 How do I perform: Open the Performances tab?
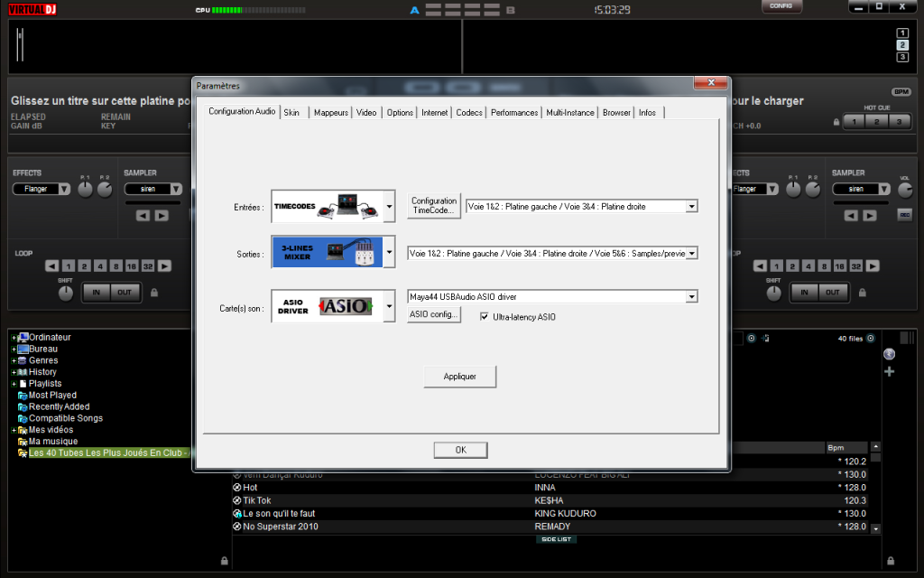(514, 113)
